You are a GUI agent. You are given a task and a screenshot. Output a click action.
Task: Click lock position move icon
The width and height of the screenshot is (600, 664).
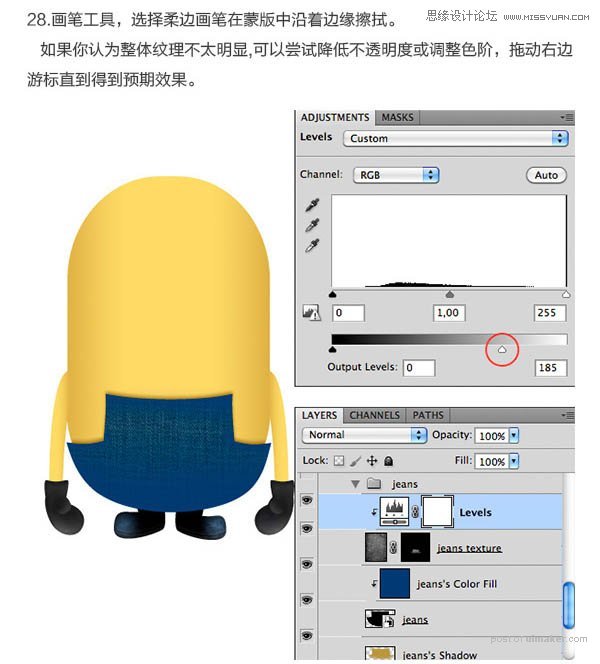point(372,461)
